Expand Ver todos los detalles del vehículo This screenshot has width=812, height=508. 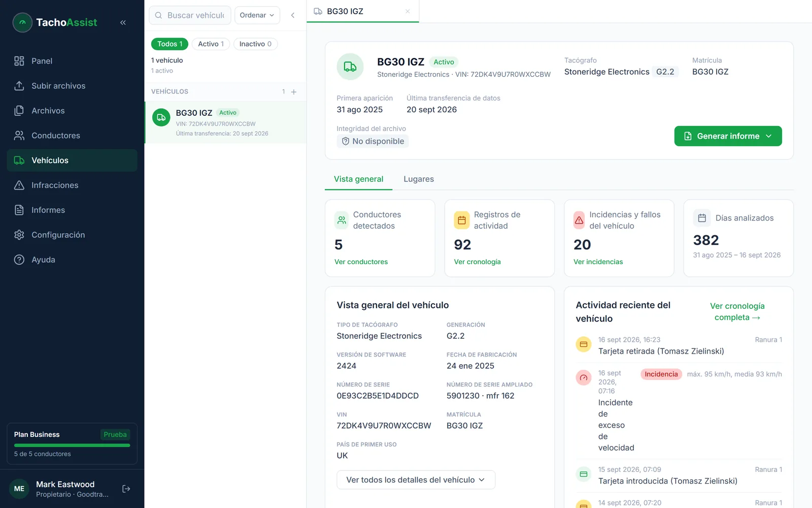416,480
